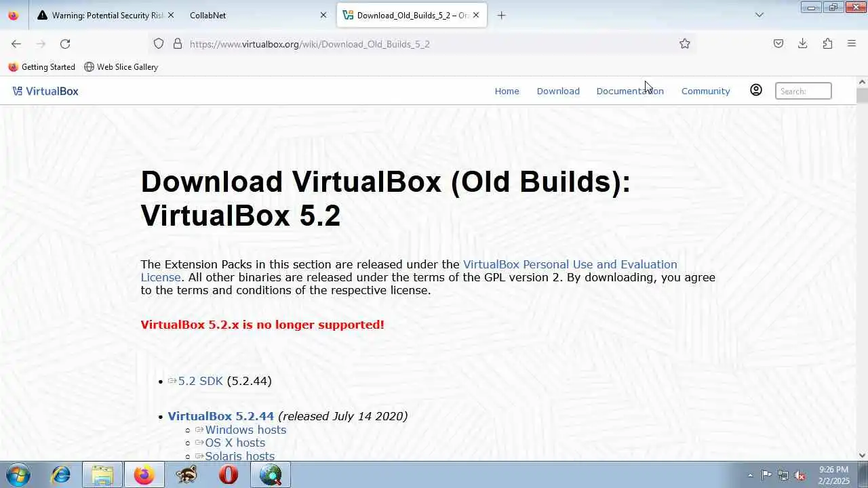Select Firefox icon in the taskbar
This screenshot has width=868, height=488.
click(144, 474)
